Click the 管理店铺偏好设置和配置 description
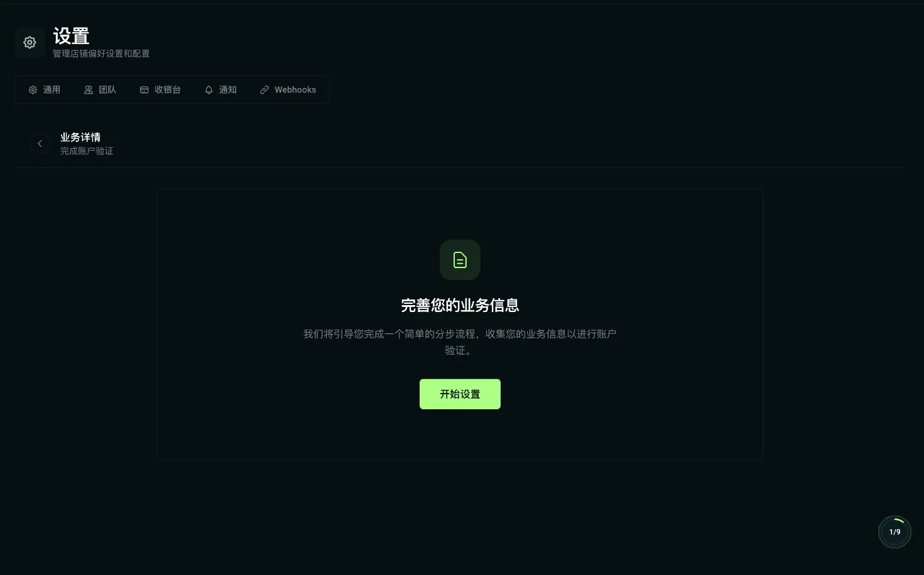The image size is (924, 575). [x=101, y=53]
